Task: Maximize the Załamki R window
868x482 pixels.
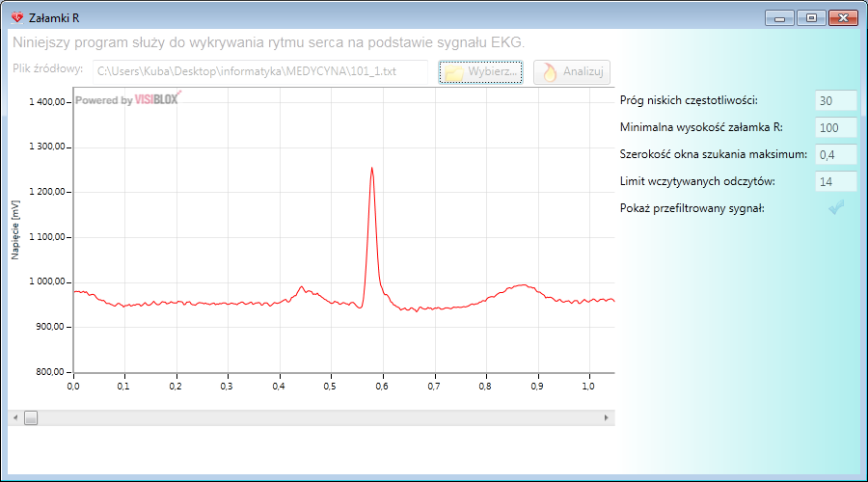Action: 811,18
